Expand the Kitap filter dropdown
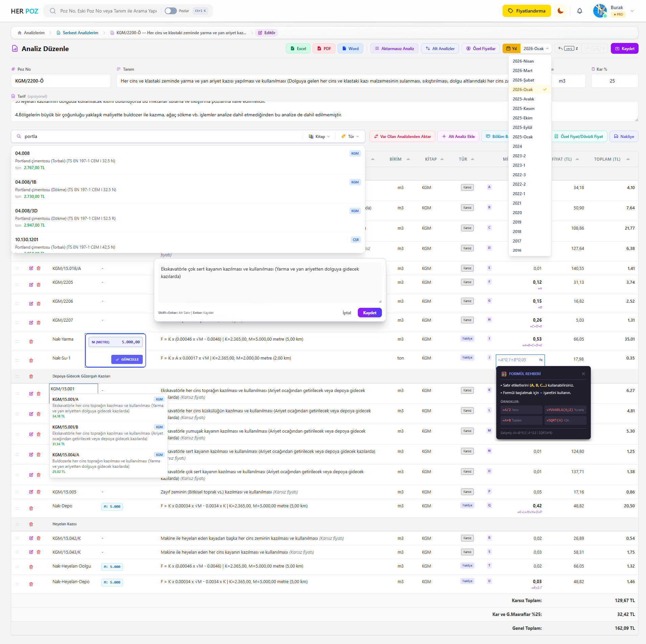 (319, 137)
